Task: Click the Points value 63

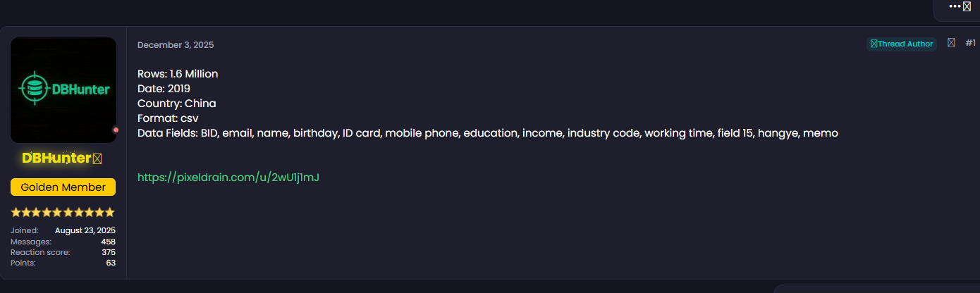Action: [111, 263]
